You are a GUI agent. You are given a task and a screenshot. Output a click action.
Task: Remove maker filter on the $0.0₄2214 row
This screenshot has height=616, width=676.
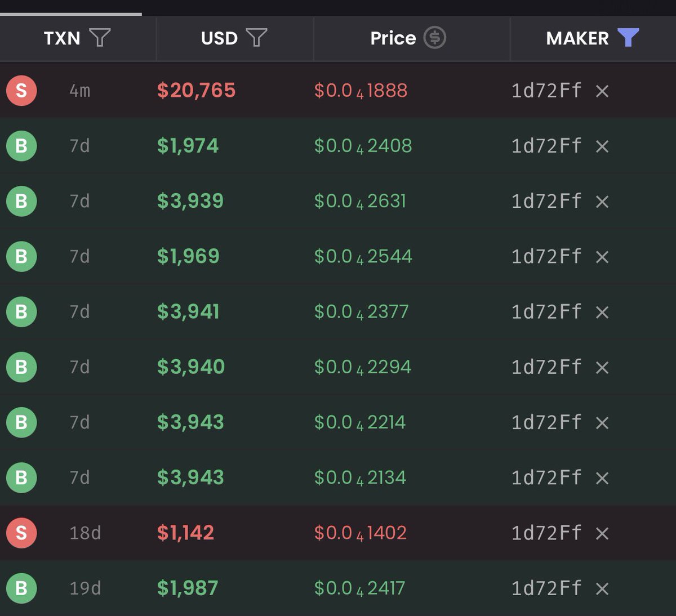click(602, 422)
